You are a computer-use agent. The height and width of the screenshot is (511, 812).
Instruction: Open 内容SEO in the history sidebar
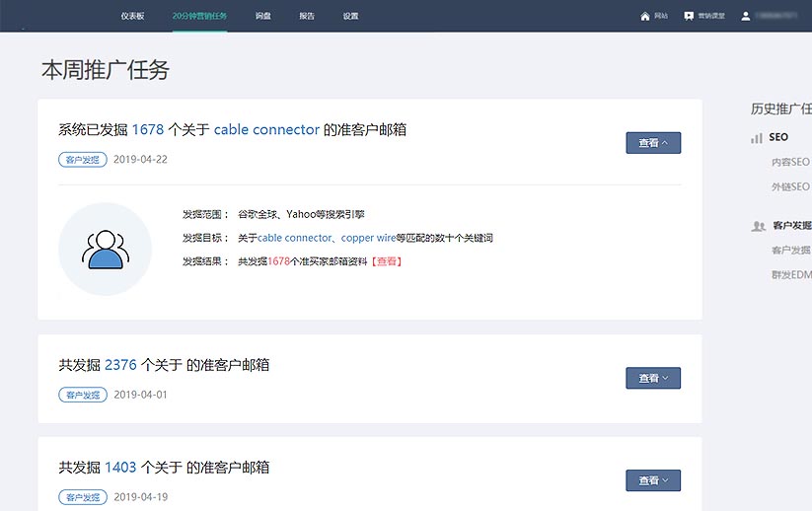point(789,162)
